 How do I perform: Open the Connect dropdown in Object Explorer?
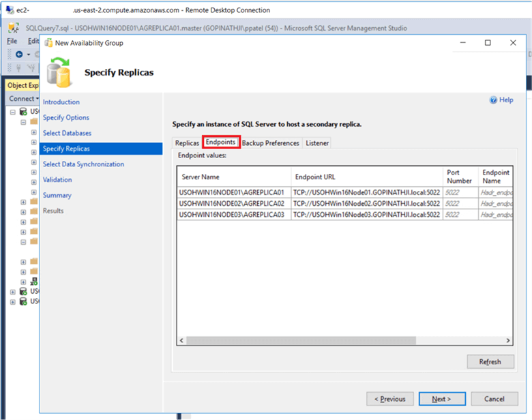pos(24,99)
